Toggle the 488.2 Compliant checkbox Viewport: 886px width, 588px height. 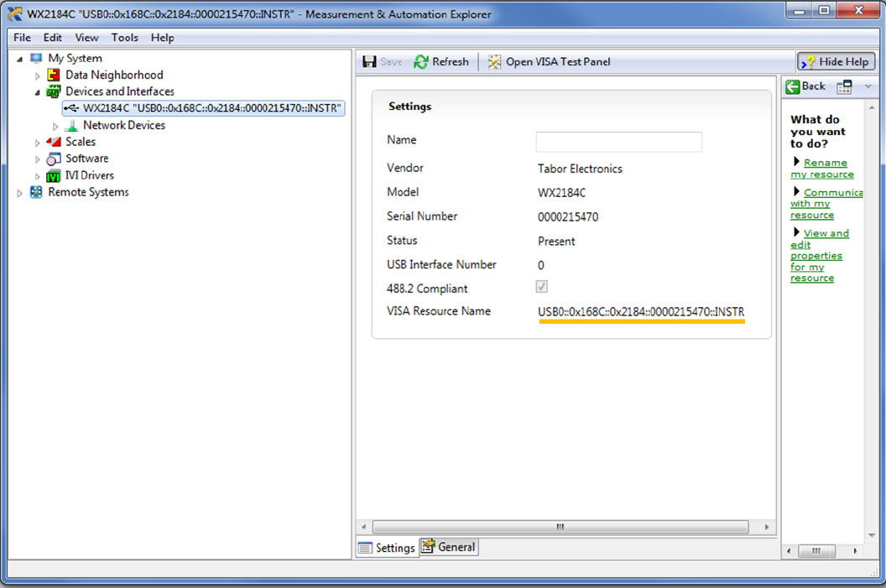[x=541, y=288]
